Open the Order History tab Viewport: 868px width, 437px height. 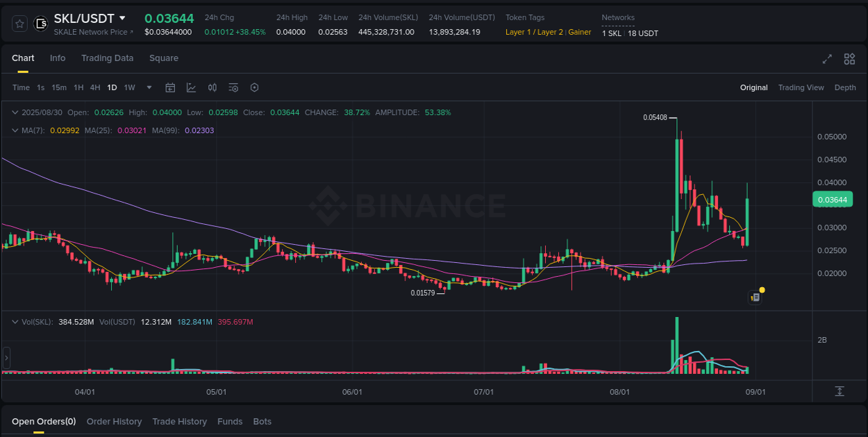(x=114, y=421)
